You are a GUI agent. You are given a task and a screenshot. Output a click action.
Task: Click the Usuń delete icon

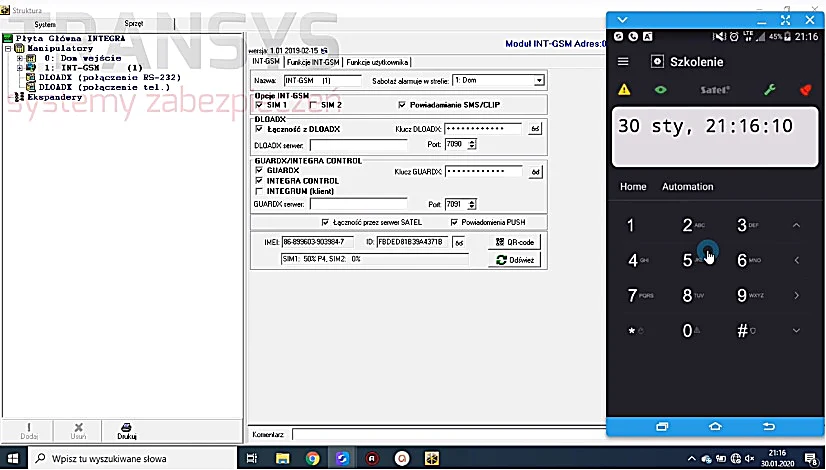click(78, 430)
